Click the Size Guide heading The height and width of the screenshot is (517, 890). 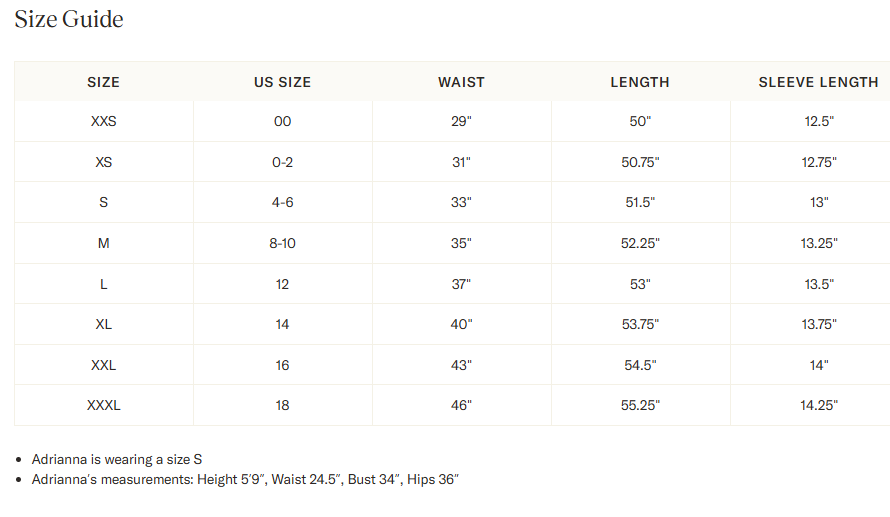[69, 19]
